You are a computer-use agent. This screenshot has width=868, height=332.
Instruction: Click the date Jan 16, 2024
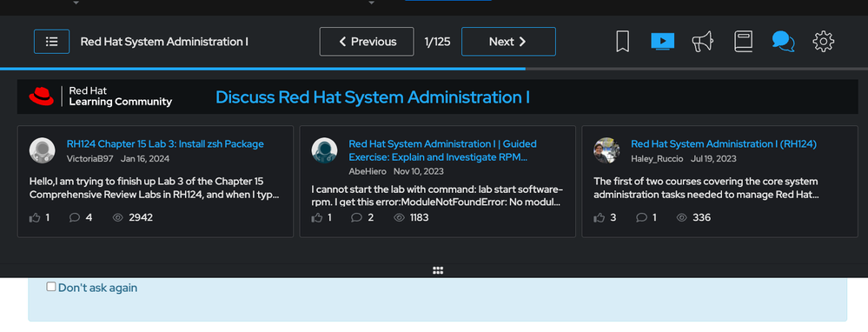click(x=145, y=159)
